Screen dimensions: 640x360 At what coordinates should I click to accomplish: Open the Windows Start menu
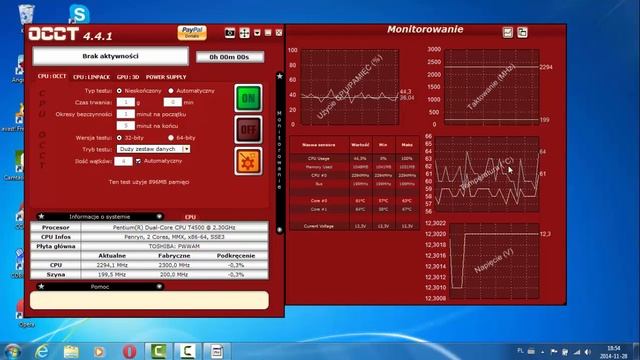point(12,351)
